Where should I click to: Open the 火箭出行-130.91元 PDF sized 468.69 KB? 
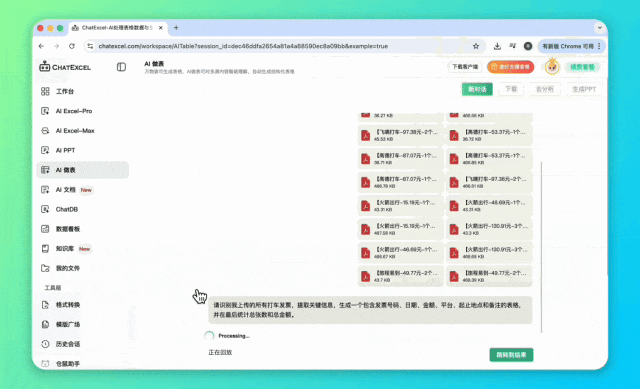(x=489, y=253)
